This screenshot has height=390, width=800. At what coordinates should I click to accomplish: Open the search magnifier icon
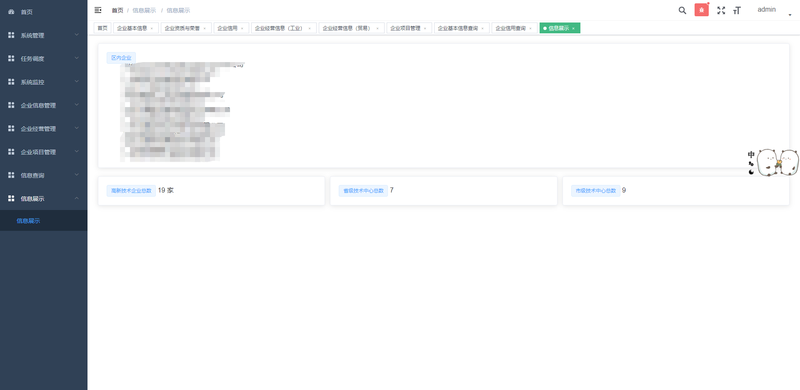pyautogui.click(x=682, y=10)
